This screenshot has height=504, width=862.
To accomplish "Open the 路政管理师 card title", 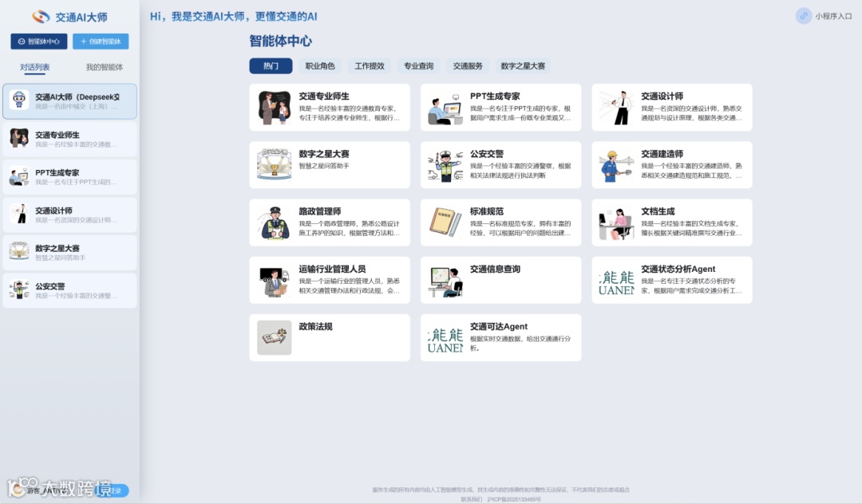I will pos(320,211).
